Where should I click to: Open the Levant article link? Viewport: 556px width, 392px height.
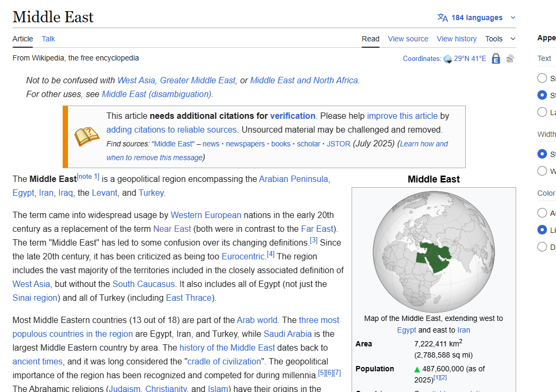click(104, 193)
